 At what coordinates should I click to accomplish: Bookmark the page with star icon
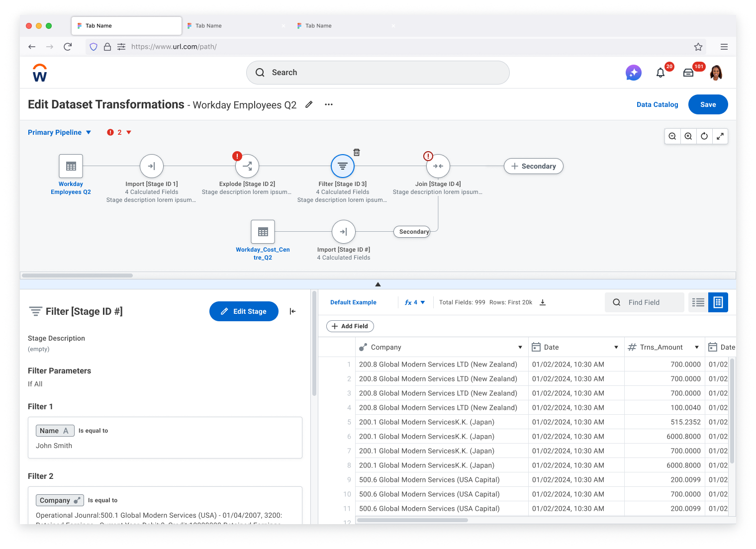(698, 47)
